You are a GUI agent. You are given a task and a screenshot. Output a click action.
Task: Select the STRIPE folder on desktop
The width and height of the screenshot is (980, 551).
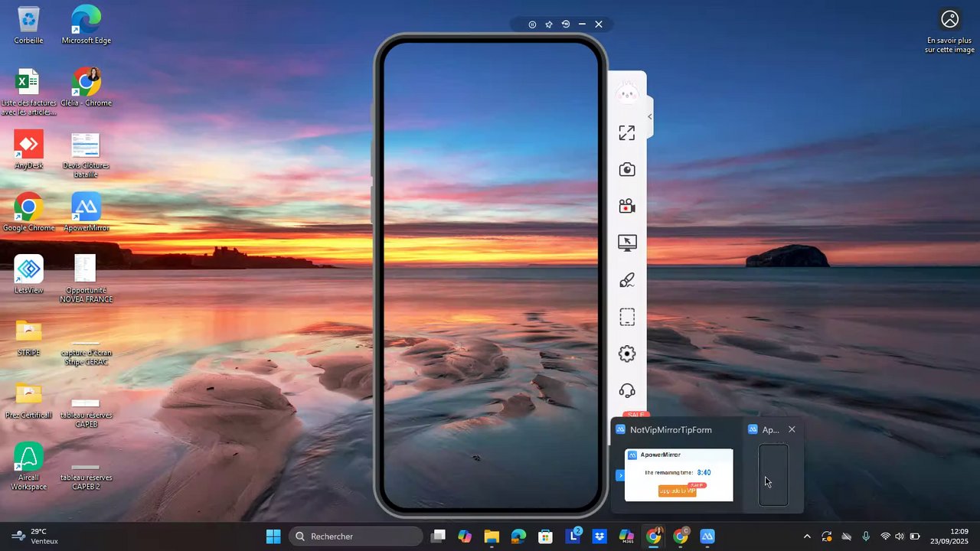[x=28, y=337]
